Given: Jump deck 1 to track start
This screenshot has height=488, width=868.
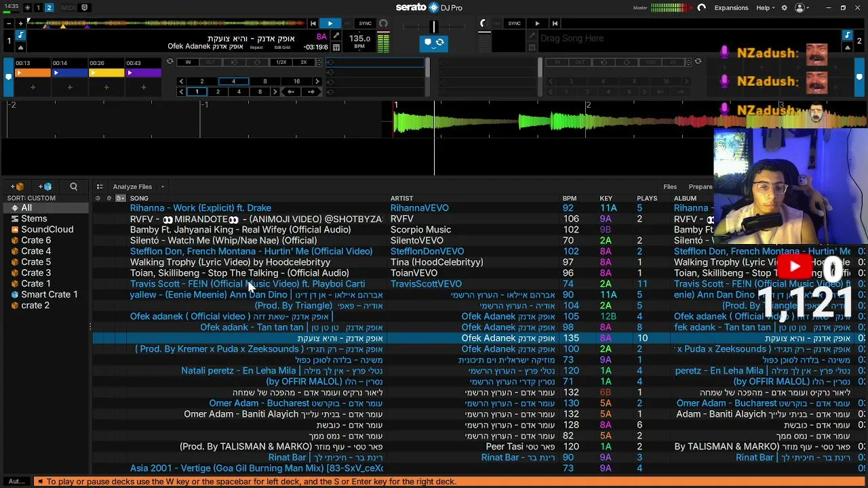Looking at the screenshot, I should point(313,24).
